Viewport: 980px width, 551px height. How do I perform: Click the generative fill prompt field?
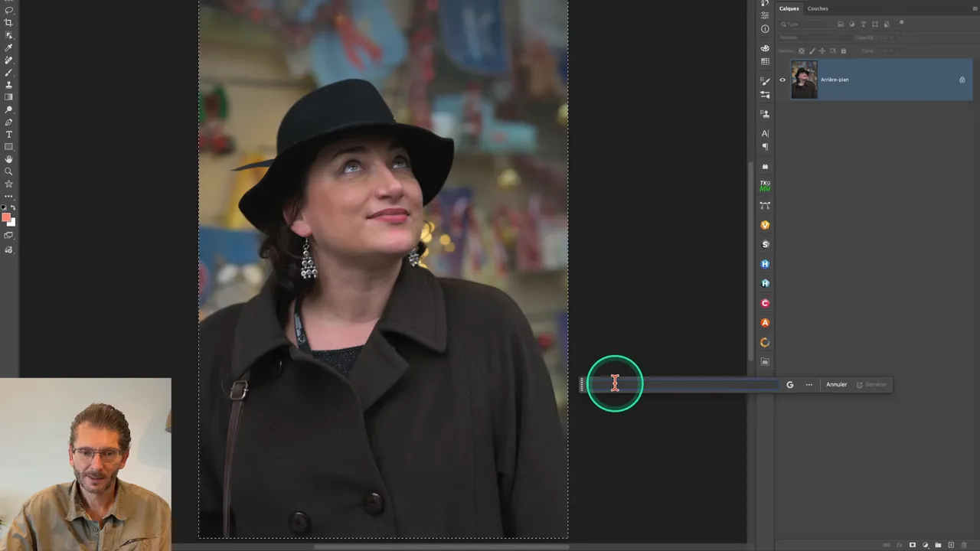689,385
